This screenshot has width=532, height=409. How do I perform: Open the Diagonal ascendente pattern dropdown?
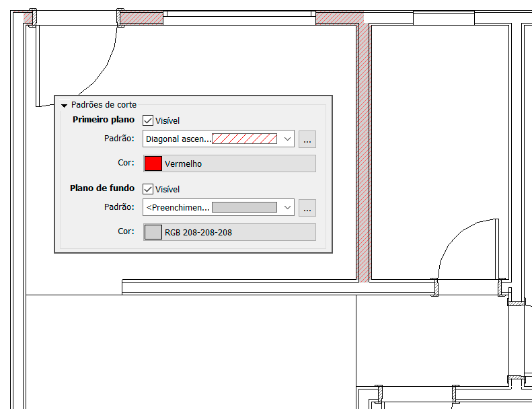coord(288,139)
